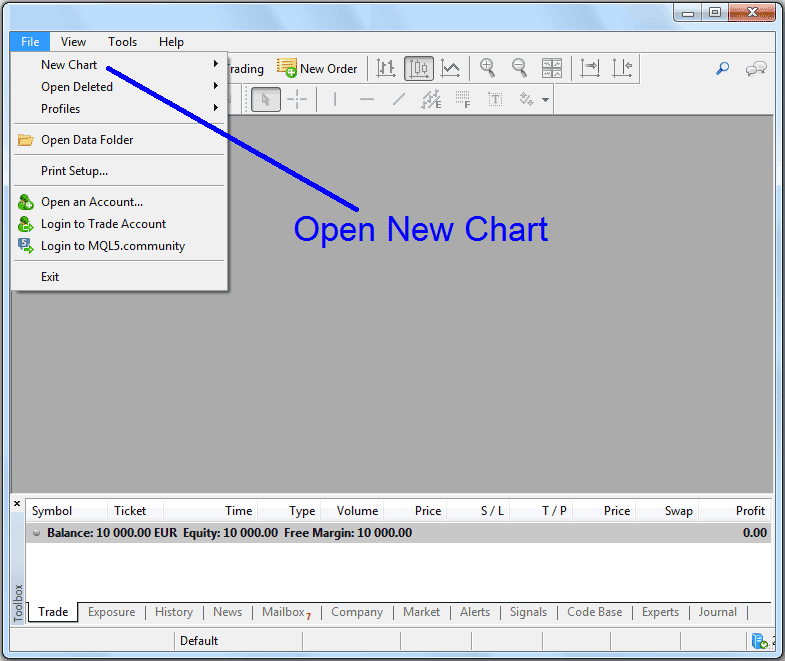785x661 pixels.
Task: Switch to line chart view
Action: point(451,68)
